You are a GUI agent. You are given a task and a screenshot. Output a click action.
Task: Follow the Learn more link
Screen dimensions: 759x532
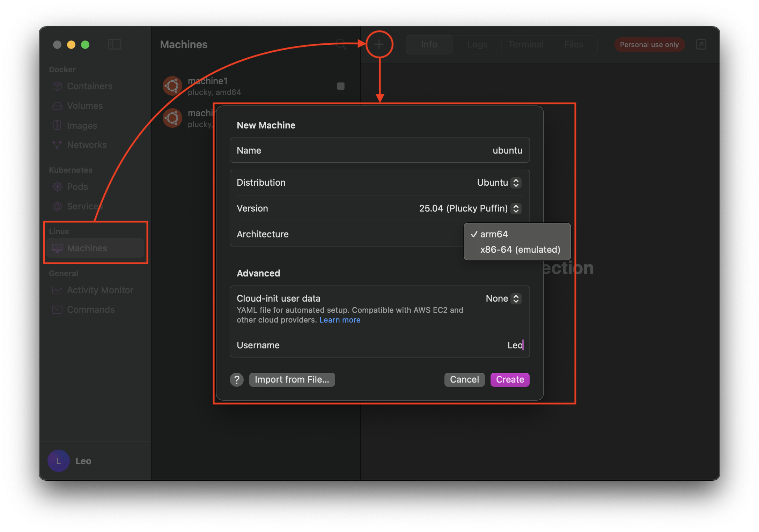point(340,320)
